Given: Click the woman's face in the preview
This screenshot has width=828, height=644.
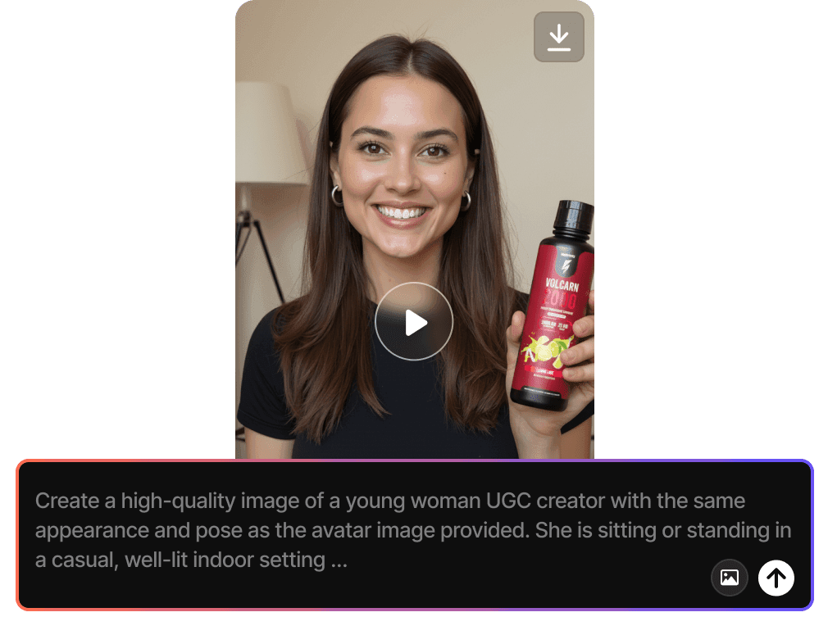Looking at the screenshot, I should pos(403,169).
